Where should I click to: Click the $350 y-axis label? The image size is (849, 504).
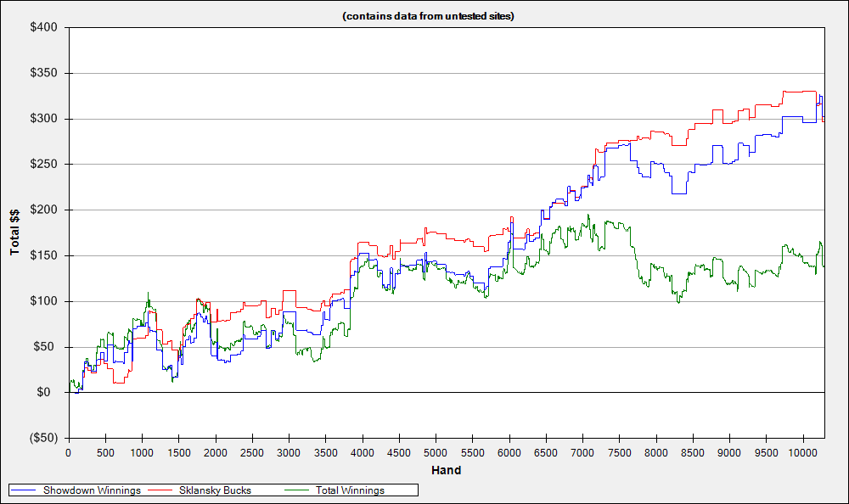click(44, 73)
